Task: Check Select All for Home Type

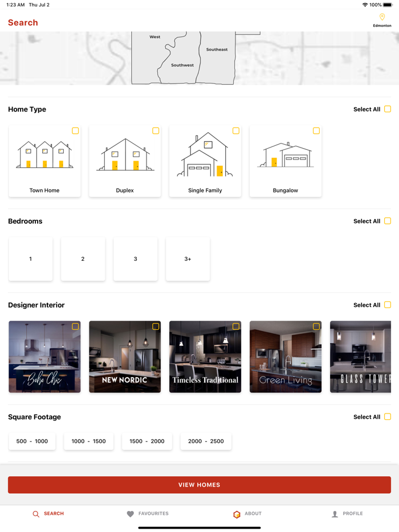Action: pos(388,109)
